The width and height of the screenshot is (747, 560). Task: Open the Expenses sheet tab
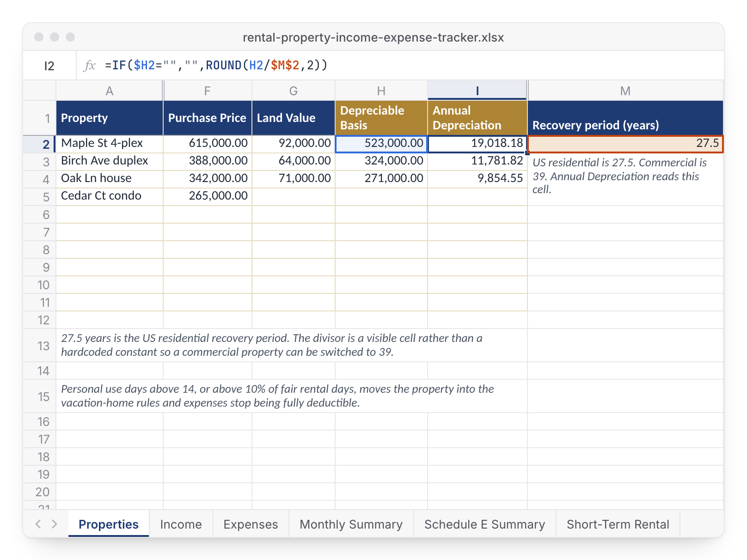251,524
